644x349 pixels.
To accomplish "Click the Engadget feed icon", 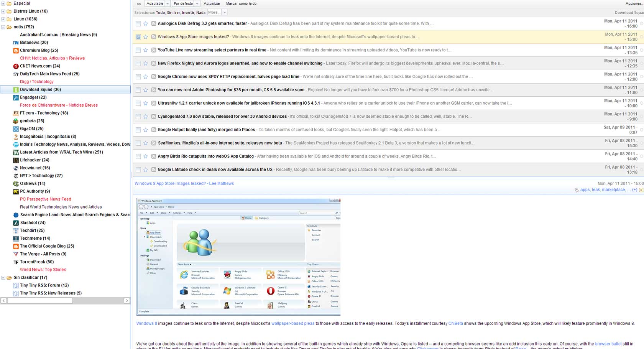I will pos(16,97).
